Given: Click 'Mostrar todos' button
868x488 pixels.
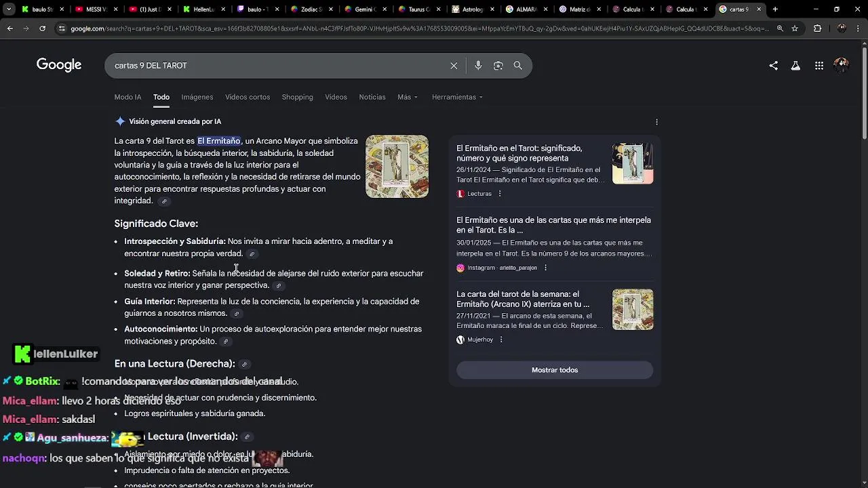Looking at the screenshot, I should (x=555, y=370).
